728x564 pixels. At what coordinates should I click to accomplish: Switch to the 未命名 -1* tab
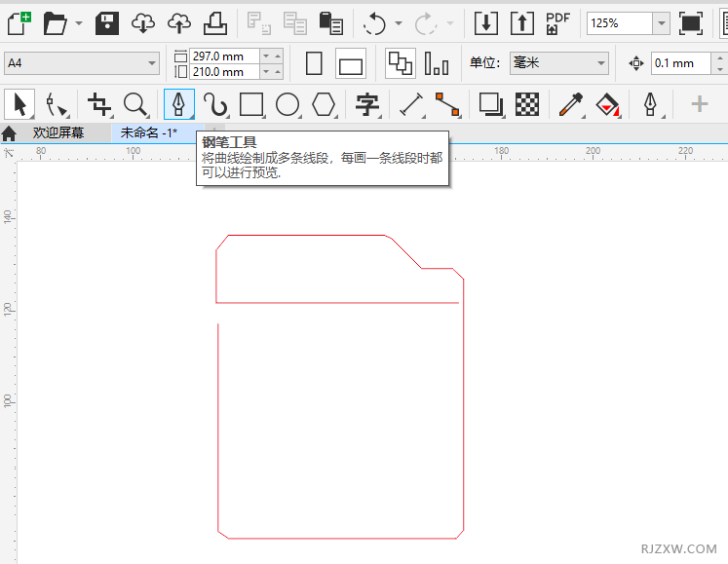tap(148, 132)
